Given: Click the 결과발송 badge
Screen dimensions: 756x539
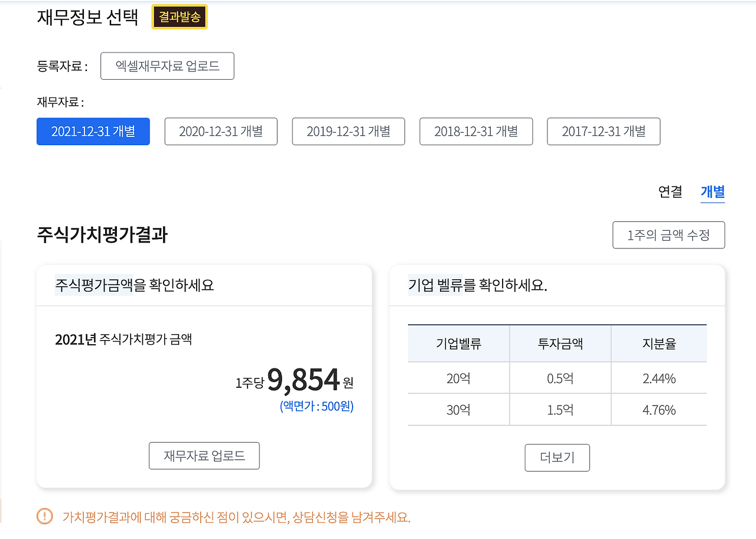Looking at the screenshot, I should click(179, 17).
